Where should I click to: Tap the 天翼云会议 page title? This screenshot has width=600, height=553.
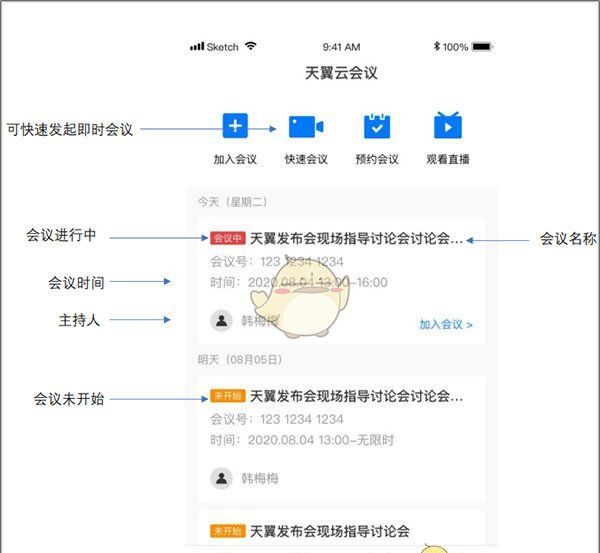pyautogui.click(x=341, y=73)
